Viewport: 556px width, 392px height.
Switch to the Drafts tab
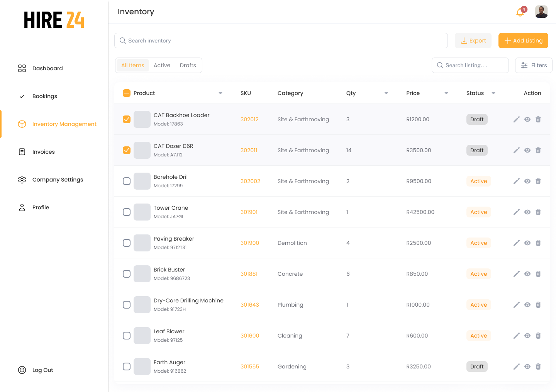coord(188,65)
